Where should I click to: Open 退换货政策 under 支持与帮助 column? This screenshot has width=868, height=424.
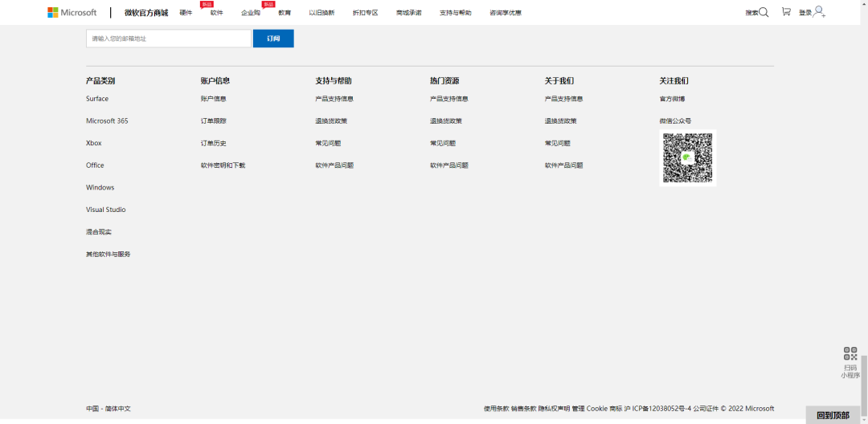331,121
